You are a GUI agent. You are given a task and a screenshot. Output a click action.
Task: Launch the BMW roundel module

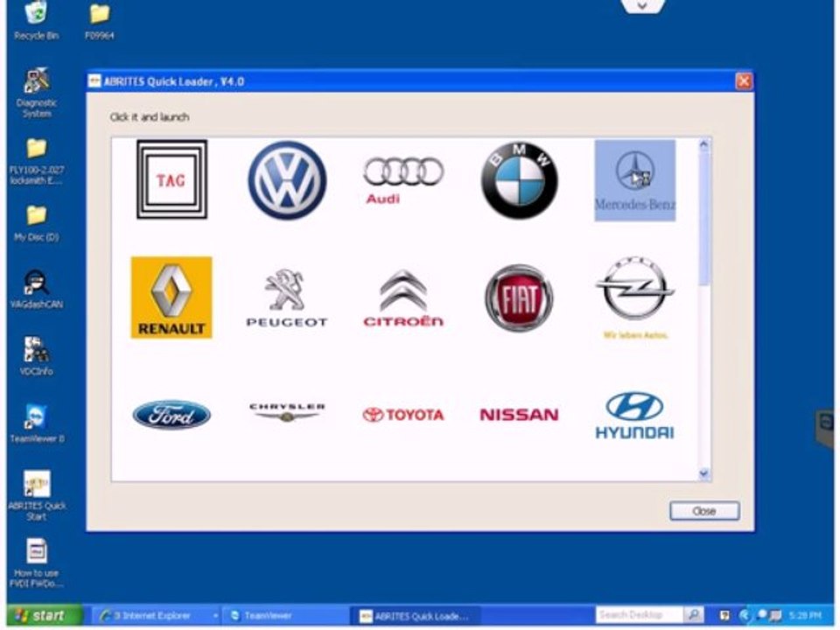pyautogui.click(x=519, y=180)
